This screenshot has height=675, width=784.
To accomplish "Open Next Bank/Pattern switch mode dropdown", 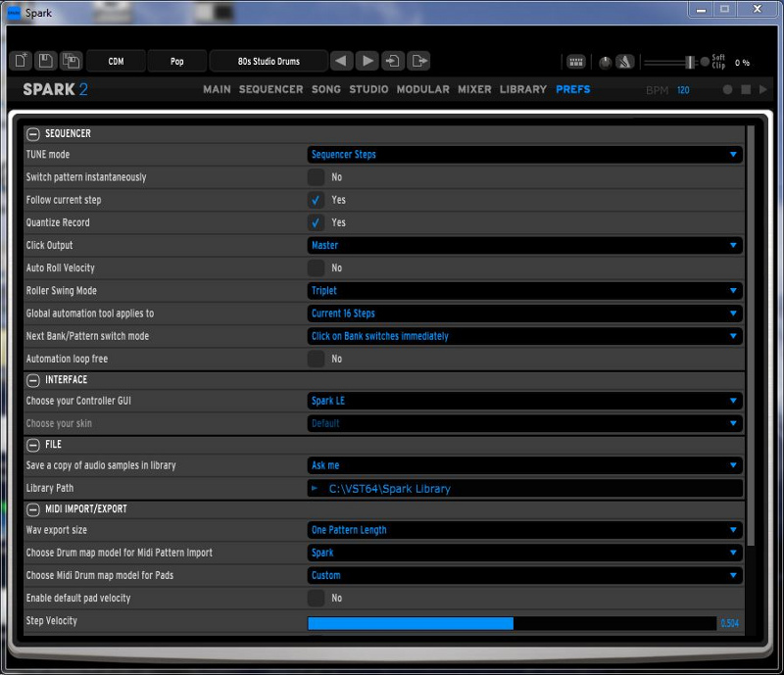I will point(524,336).
